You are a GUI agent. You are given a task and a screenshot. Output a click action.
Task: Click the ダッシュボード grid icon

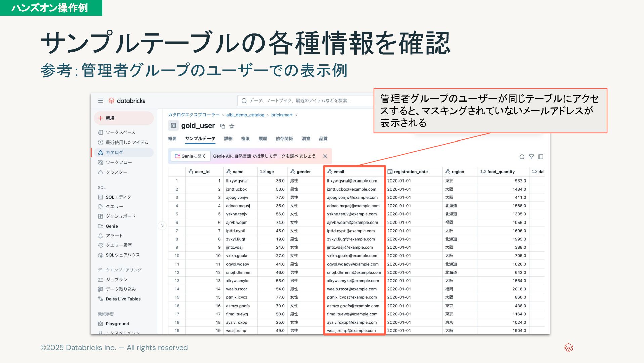tap(100, 216)
